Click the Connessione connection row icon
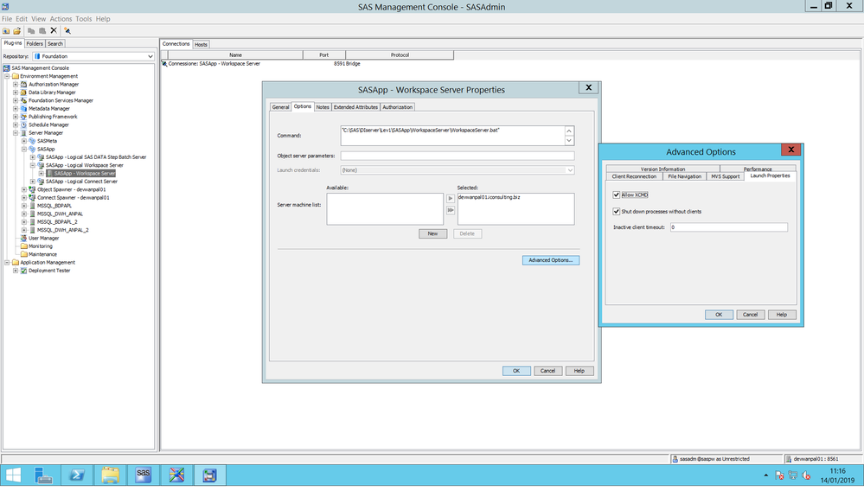The height and width of the screenshot is (504, 864). (164, 64)
